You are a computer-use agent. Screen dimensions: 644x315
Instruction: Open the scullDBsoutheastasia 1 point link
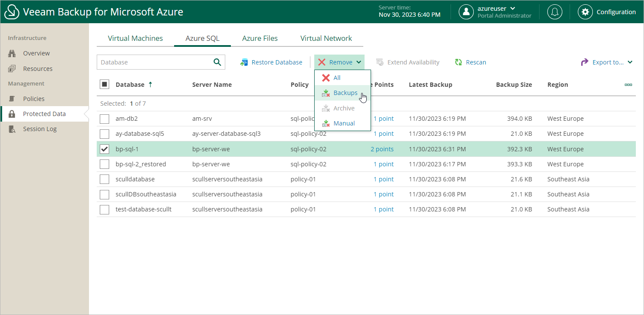[383, 194]
